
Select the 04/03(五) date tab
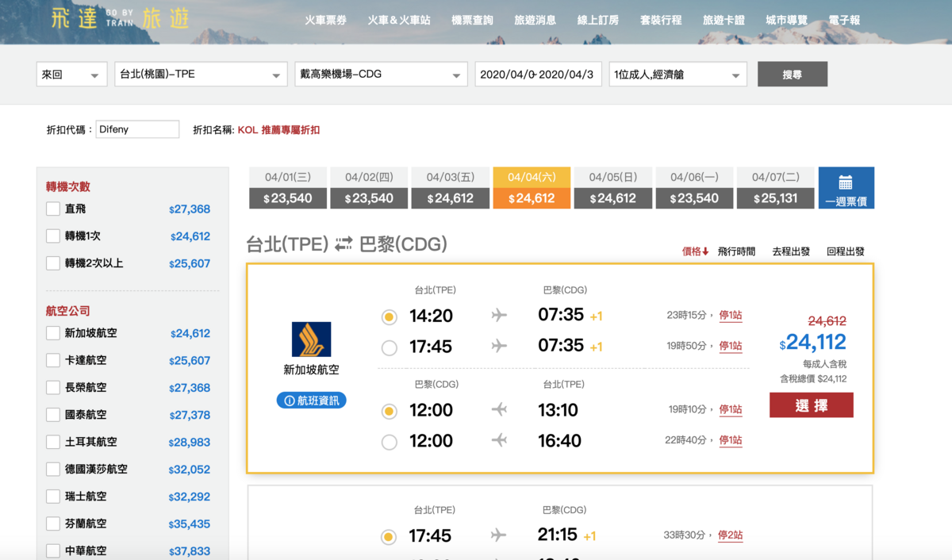coord(451,188)
